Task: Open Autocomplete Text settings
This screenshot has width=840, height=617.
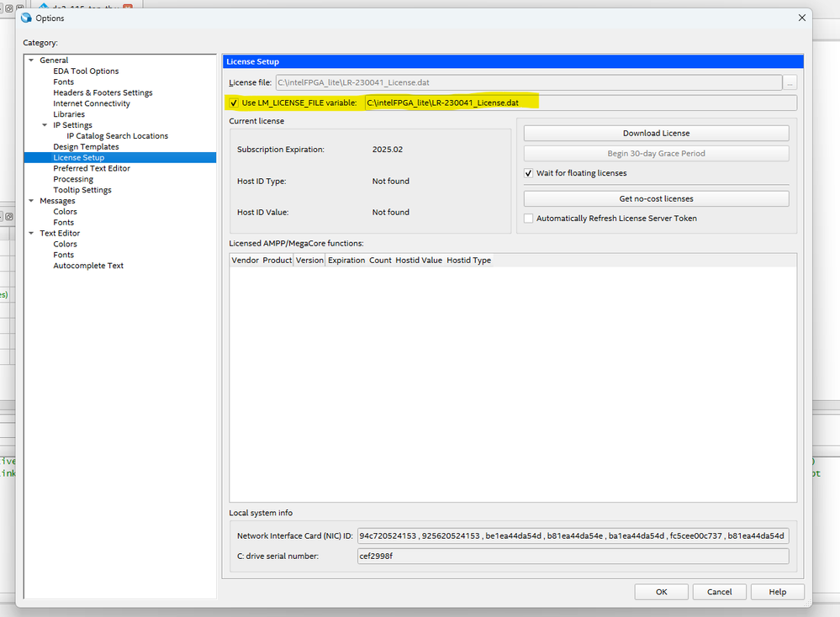Action: coord(87,266)
